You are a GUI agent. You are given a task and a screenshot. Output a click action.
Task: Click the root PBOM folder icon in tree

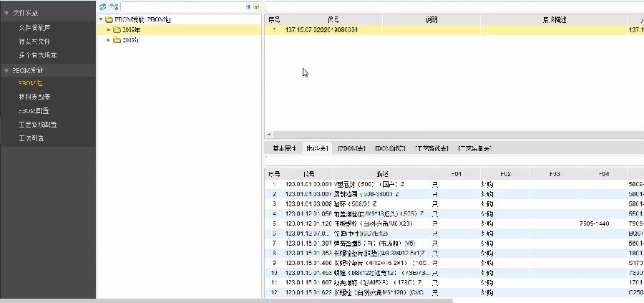point(109,19)
